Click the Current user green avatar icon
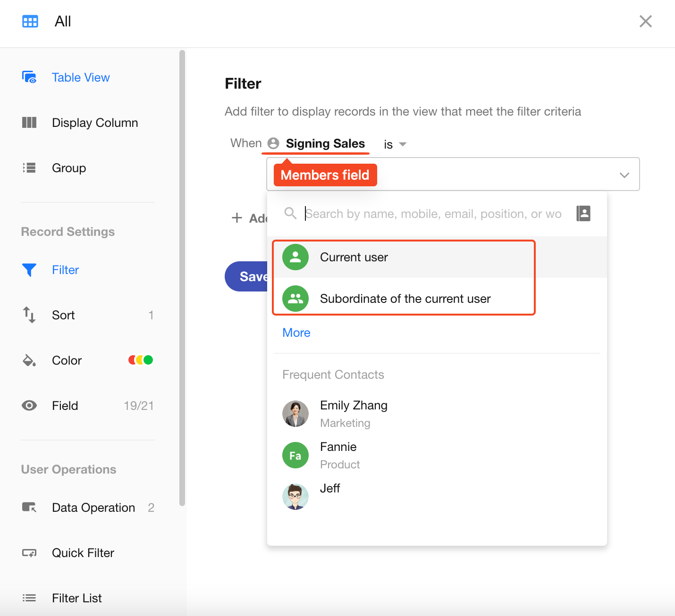Screen dimensions: 675x616 click(x=295, y=257)
